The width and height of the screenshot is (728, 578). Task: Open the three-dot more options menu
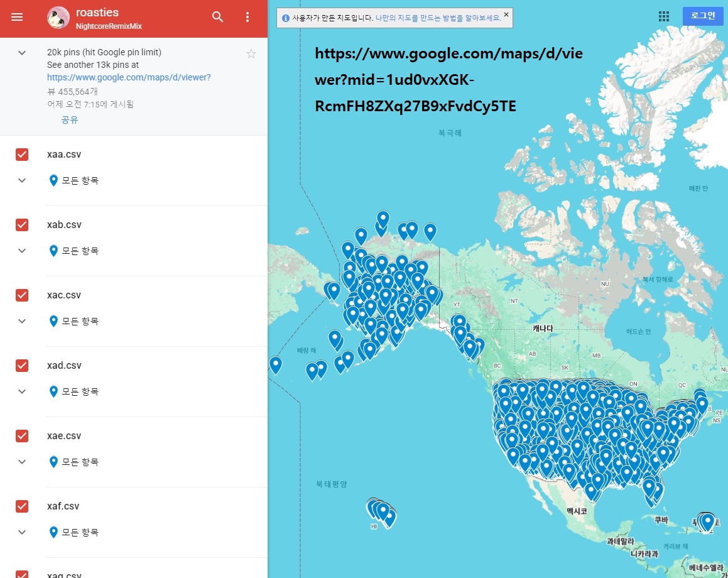(x=247, y=17)
